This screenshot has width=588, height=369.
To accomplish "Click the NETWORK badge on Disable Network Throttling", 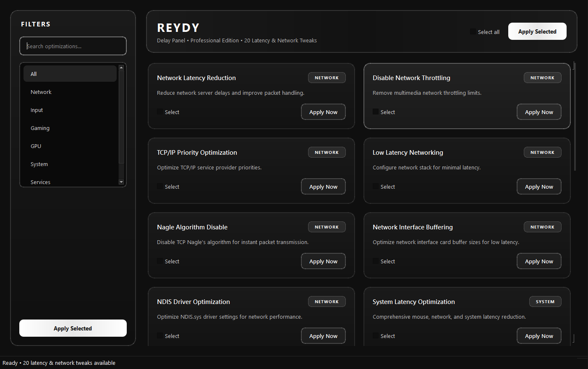I will pos(542,78).
